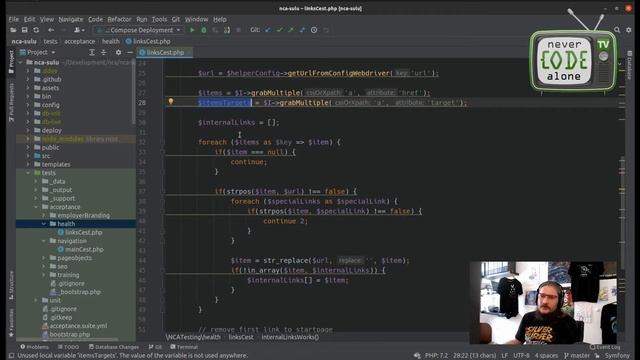Click the Save All toolbar icon
640x360 pixels.
click(24, 30)
